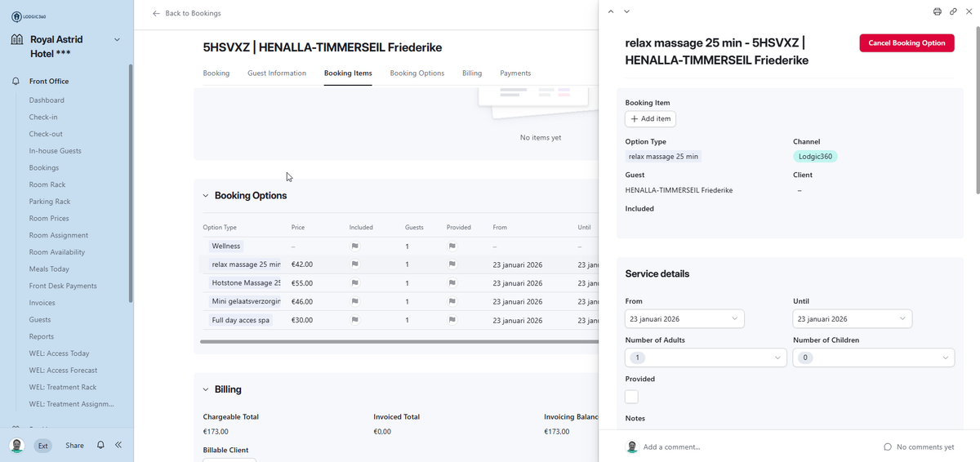This screenshot has width=980, height=462.
Task: Switch to Guest Information tab
Action: point(277,73)
